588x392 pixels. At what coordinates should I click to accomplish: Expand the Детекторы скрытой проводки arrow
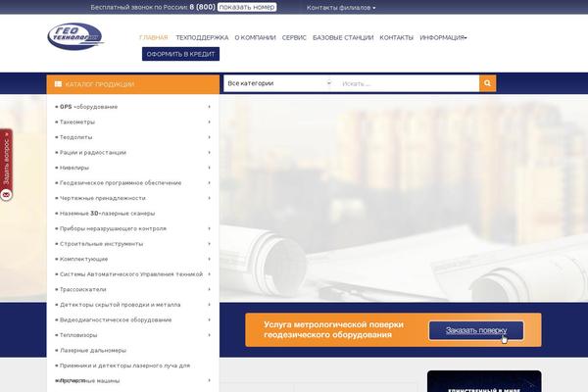[x=210, y=305]
